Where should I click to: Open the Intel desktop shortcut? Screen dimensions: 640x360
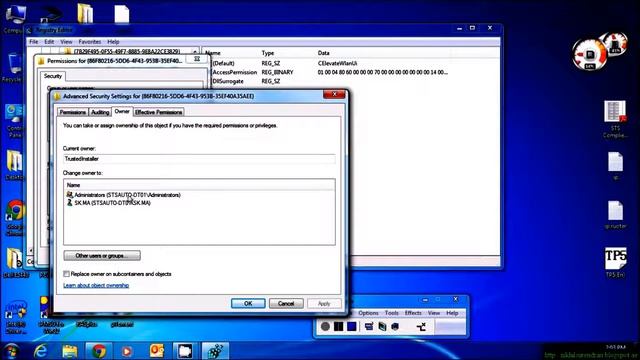click(16, 316)
